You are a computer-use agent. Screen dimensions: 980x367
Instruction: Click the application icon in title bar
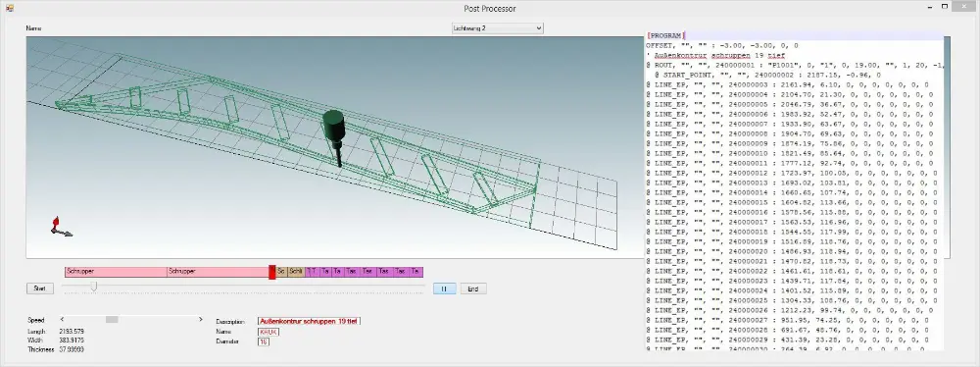(x=10, y=8)
